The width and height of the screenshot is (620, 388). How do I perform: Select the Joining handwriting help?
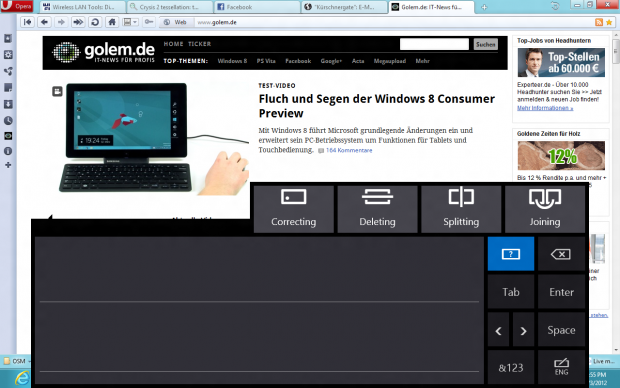(545, 209)
